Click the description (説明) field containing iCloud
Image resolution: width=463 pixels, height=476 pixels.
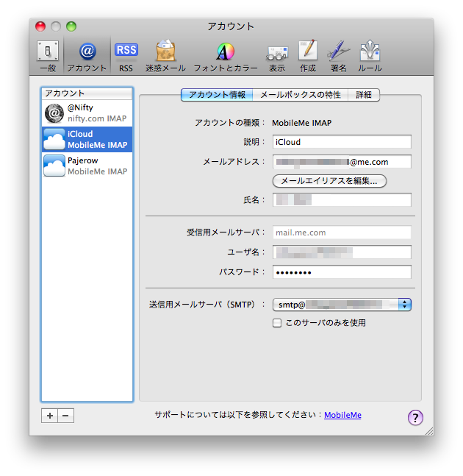point(341,142)
